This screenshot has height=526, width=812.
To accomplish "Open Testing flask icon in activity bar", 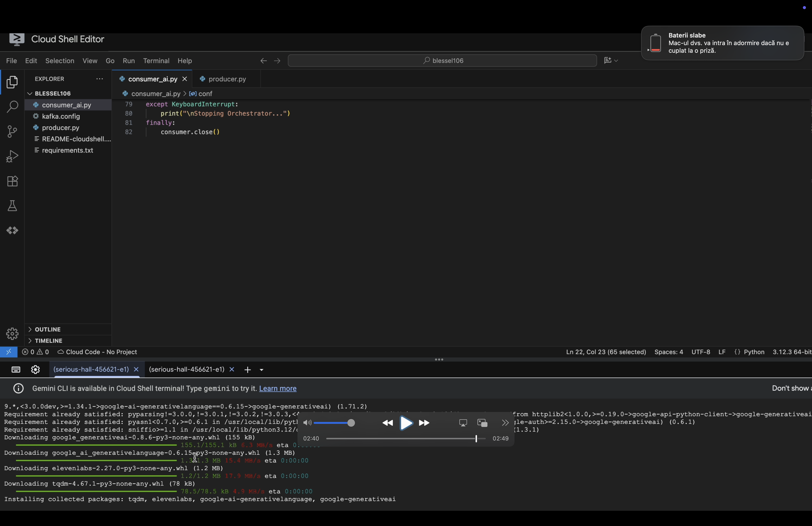I will tap(12, 206).
